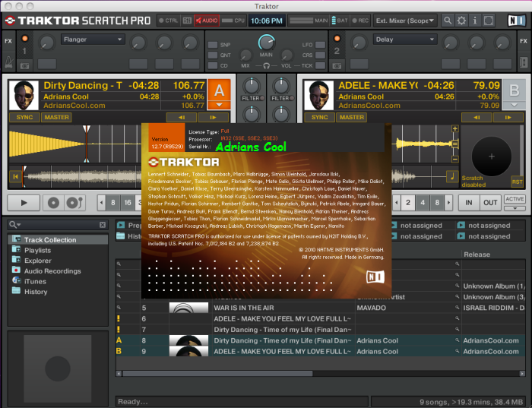Open Ext. Mixer layout dropdown
Image resolution: width=532 pixels, height=408 pixels.
[405, 21]
